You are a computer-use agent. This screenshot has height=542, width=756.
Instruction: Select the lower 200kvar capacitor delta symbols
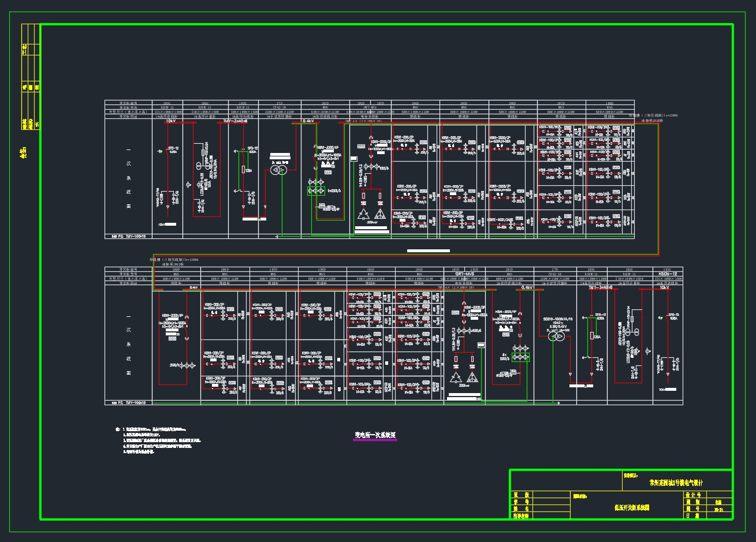pyautogui.click(x=464, y=377)
